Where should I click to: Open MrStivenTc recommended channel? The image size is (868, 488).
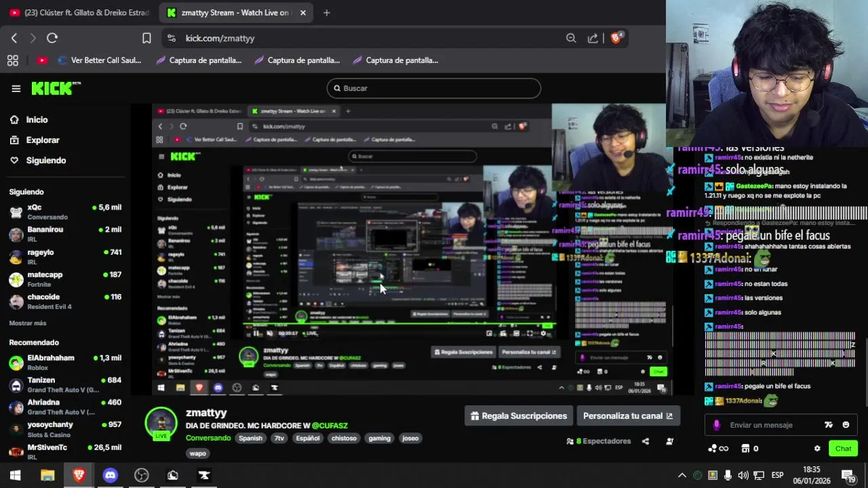[x=65, y=451]
